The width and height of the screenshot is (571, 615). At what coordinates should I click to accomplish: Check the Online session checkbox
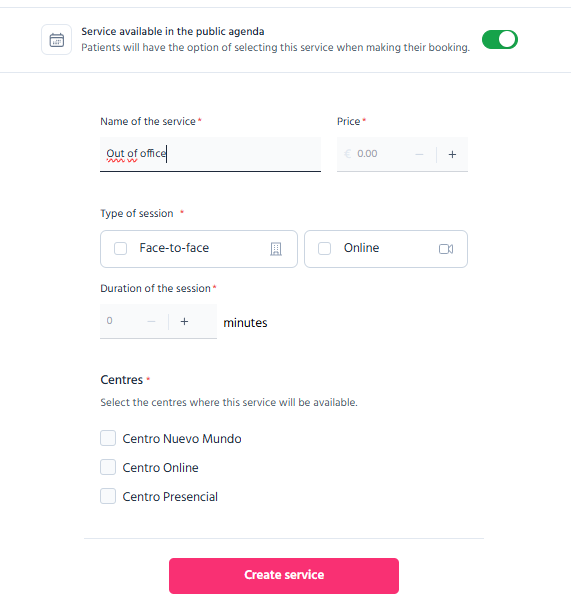tap(324, 248)
